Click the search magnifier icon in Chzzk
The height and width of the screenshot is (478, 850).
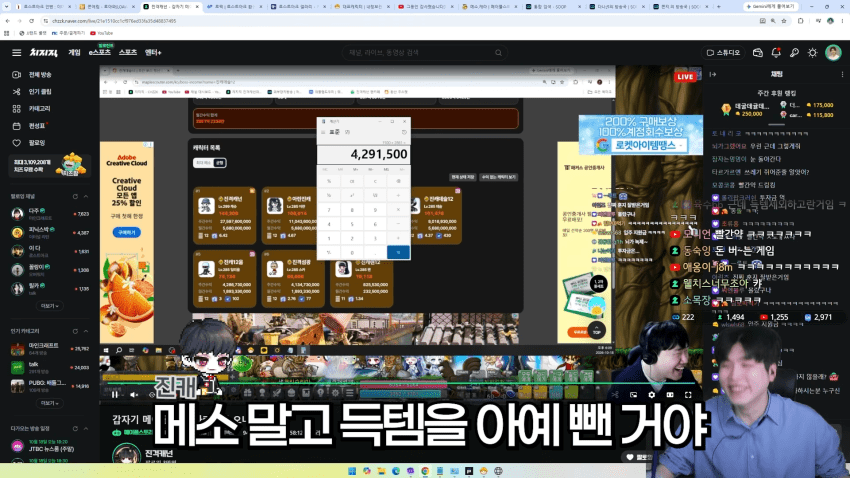(498, 53)
